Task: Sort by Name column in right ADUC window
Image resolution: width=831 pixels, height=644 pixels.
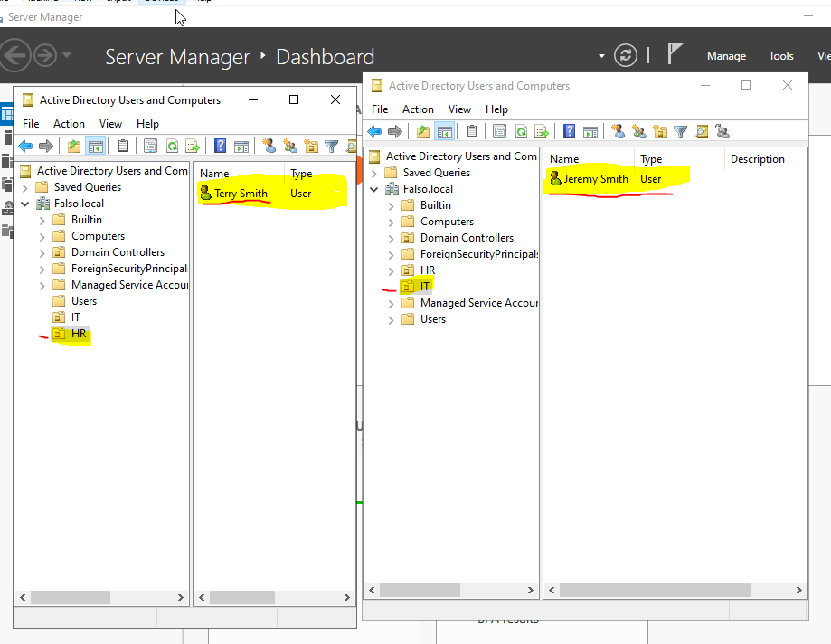Action: pyautogui.click(x=590, y=159)
